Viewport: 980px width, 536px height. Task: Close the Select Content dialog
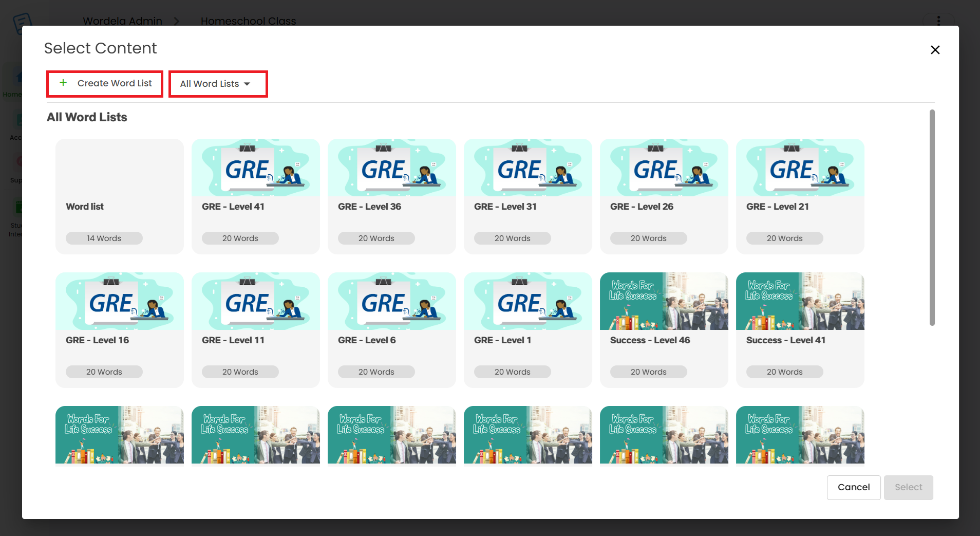pos(935,50)
